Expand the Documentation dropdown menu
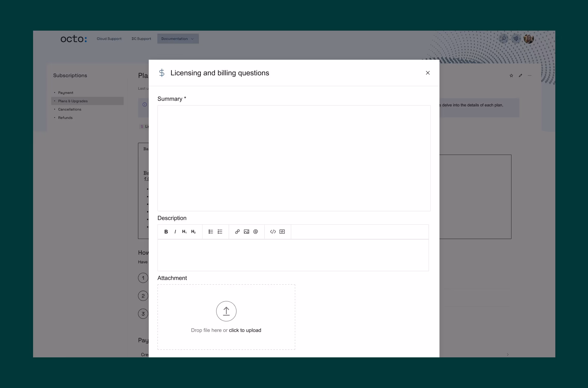588x388 pixels. (178, 39)
